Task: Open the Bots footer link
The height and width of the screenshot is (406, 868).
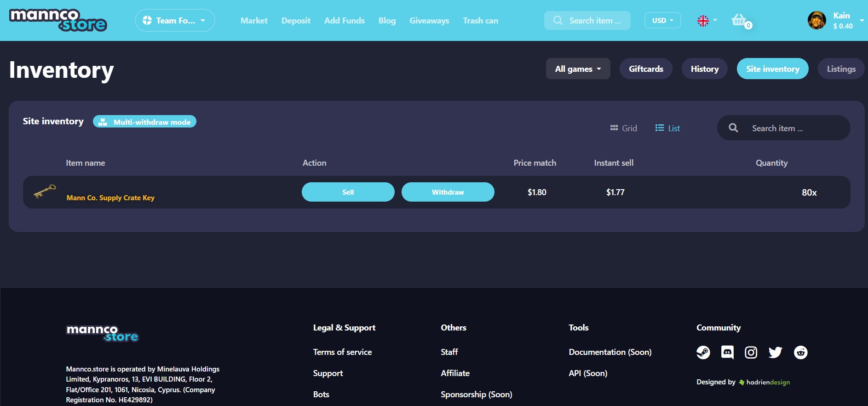Action: click(x=321, y=394)
